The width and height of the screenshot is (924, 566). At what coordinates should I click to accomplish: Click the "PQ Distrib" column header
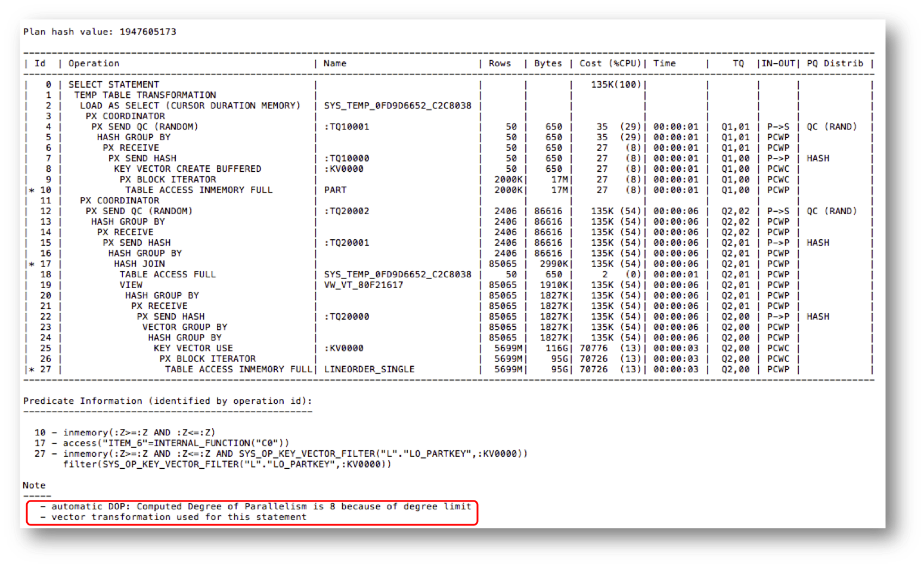pos(835,63)
